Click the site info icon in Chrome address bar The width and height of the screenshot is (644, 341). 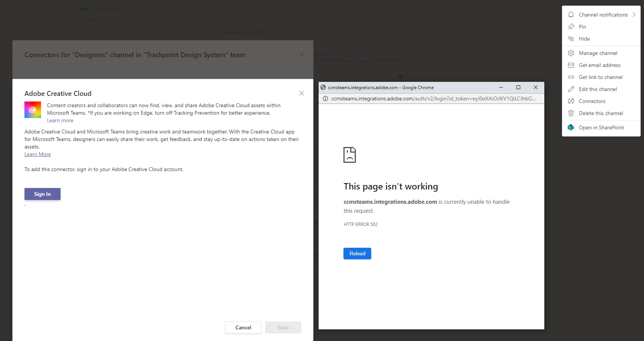pos(325,99)
